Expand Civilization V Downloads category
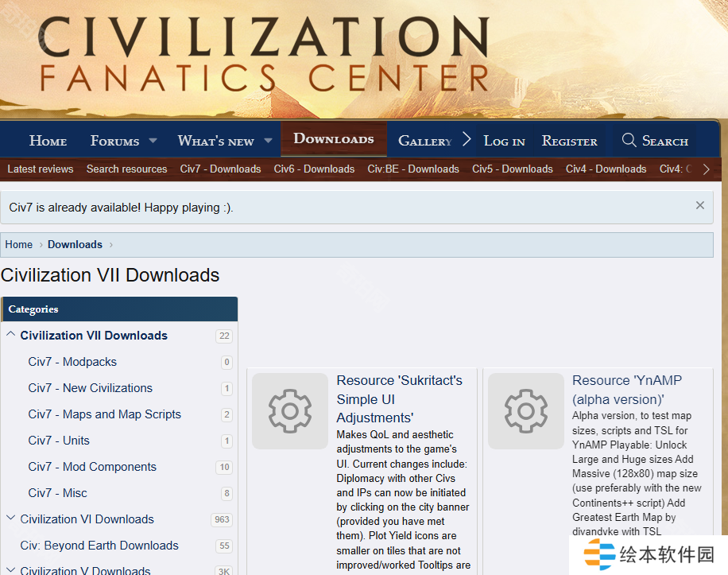Screen dimensions: 728x575 (x=11, y=569)
